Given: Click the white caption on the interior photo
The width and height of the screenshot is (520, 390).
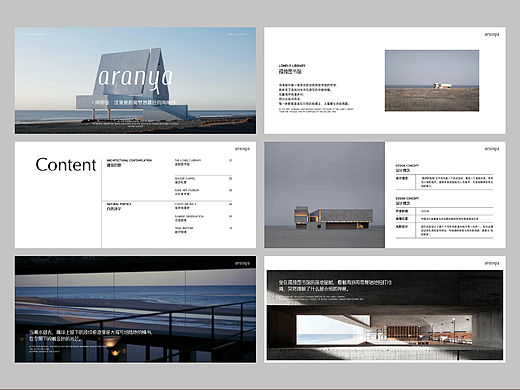Looking at the screenshot, I should [x=335, y=286].
